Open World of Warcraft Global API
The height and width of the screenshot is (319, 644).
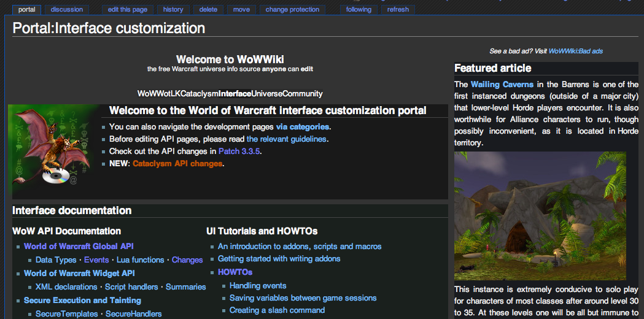click(x=79, y=246)
